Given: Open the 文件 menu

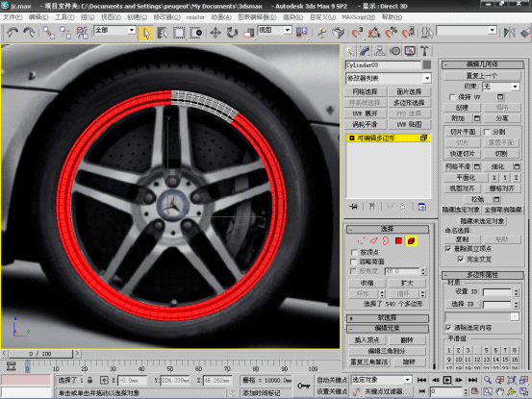Looking at the screenshot, I should click(x=13, y=17).
